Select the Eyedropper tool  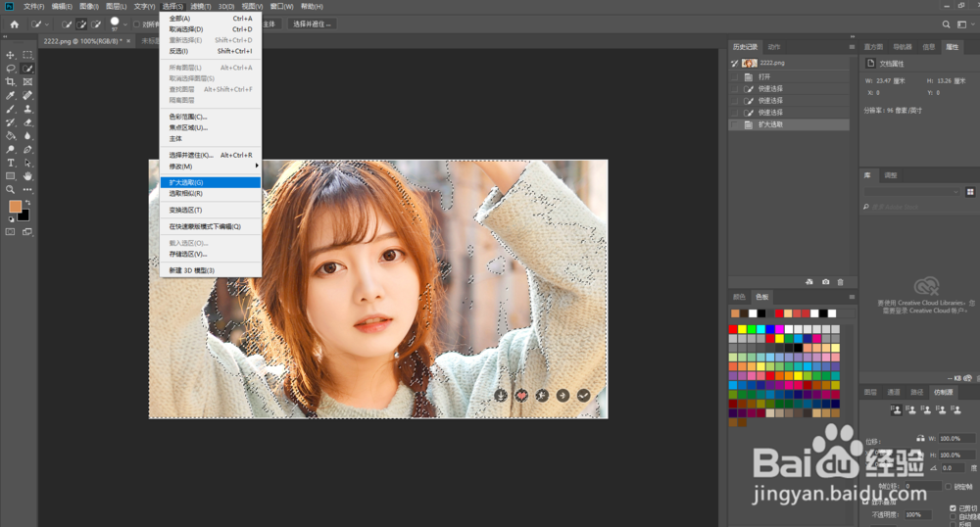tap(11, 96)
